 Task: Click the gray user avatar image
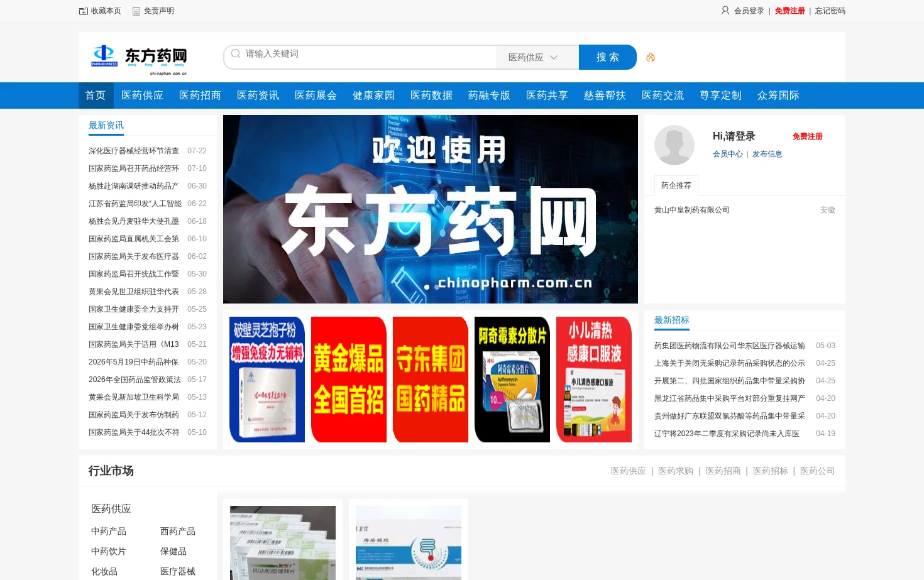pyautogui.click(x=674, y=145)
